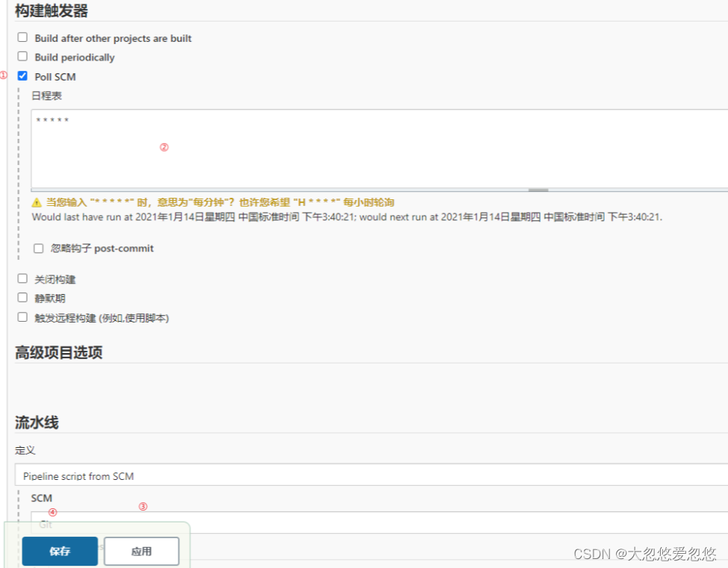Uncheck the Poll SCM checkbox

point(22,75)
